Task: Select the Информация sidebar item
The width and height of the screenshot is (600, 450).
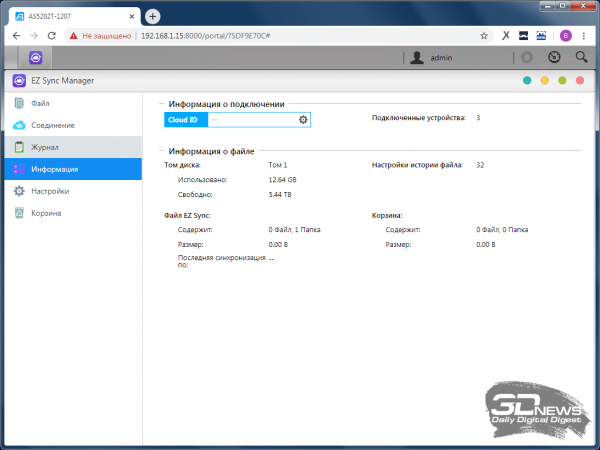Action: click(x=53, y=169)
